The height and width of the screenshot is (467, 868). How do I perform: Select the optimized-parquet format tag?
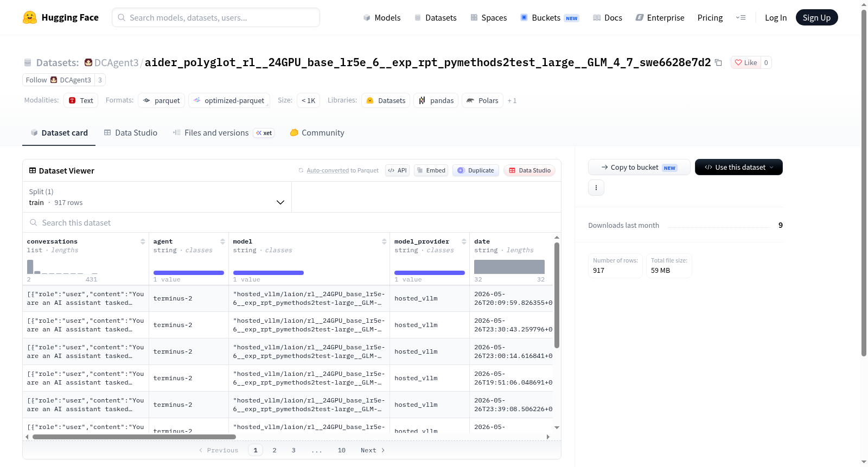[229, 100]
